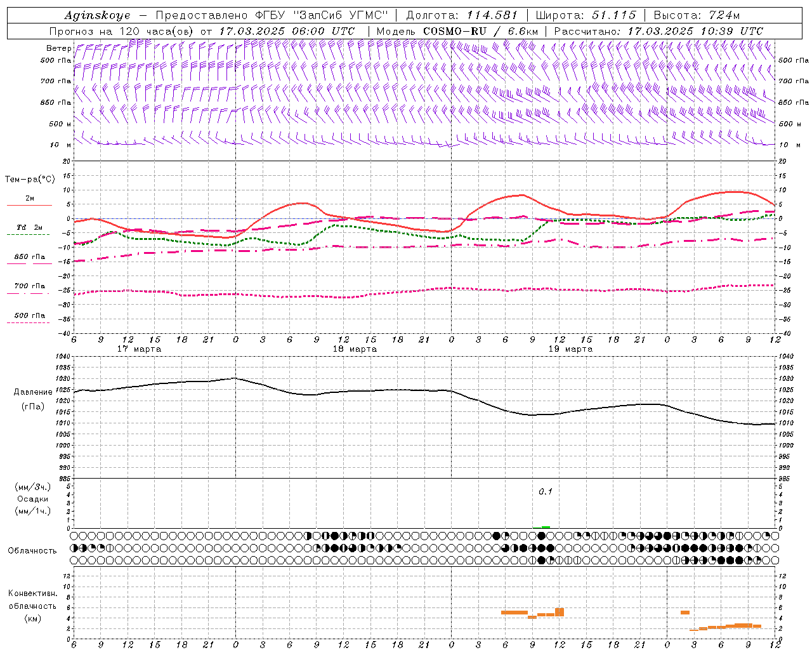Select the latitude value Широта: 51.115
This screenshot has height=650, width=812.
[x=586, y=15]
